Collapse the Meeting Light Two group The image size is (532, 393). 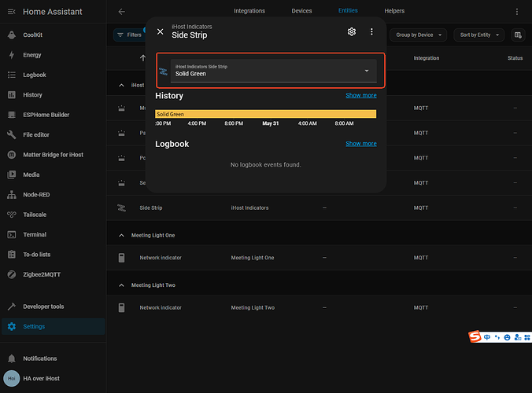[x=121, y=285]
